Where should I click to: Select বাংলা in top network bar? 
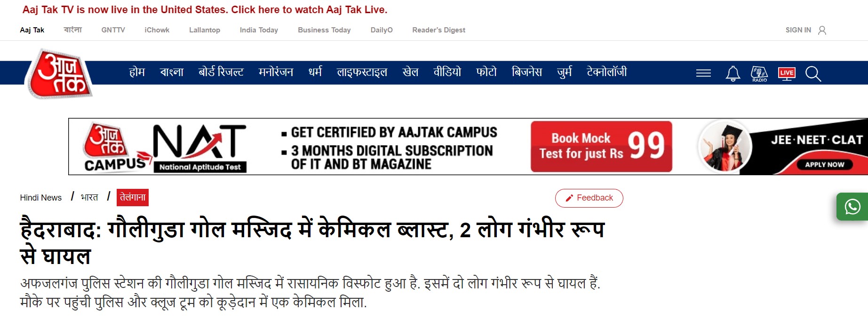(73, 30)
